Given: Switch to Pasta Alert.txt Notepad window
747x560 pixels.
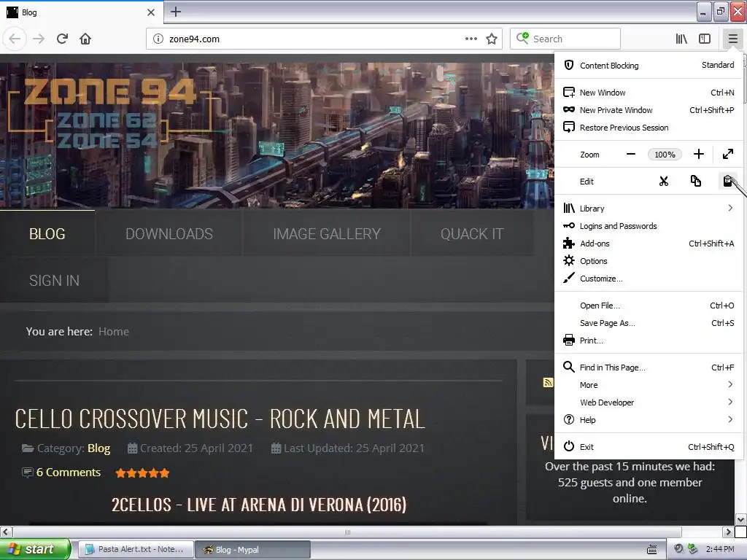Looking at the screenshot, I should (135, 549).
